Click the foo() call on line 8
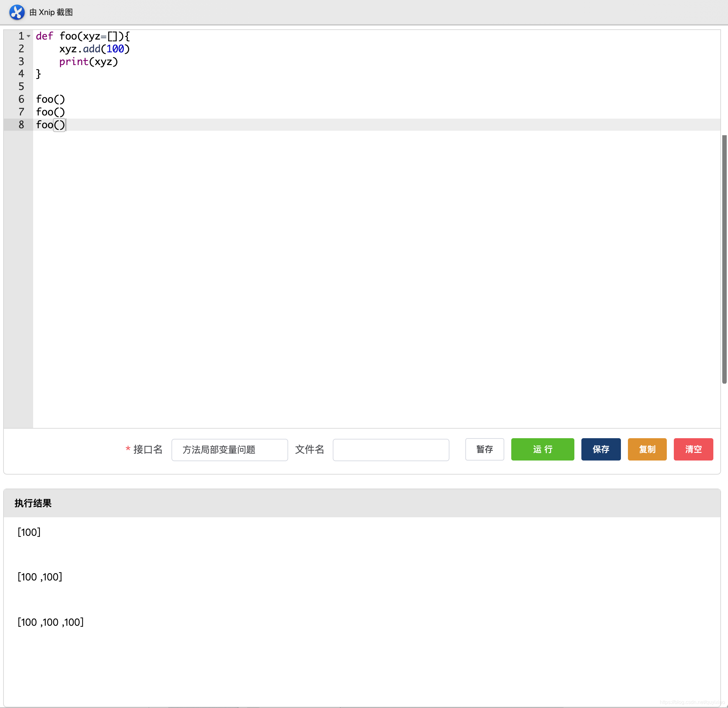Screen dimensions: 728x708 pyautogui.click(x=51, y=125)
